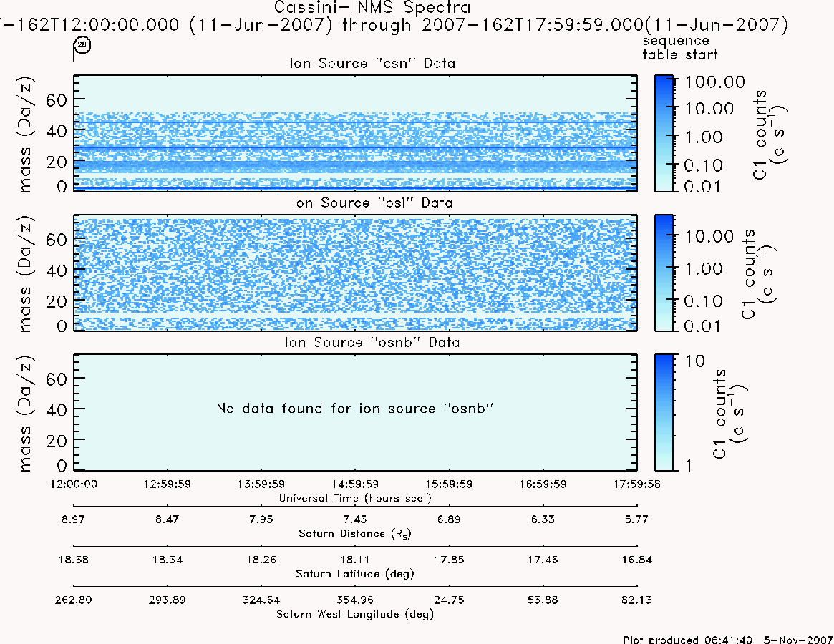
Task: Click the 6.33 Saturn distance value
Action: 543,519
